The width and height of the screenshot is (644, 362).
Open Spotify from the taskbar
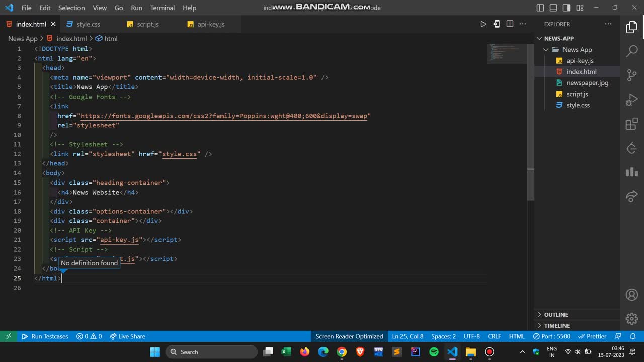tap(434, 352)
